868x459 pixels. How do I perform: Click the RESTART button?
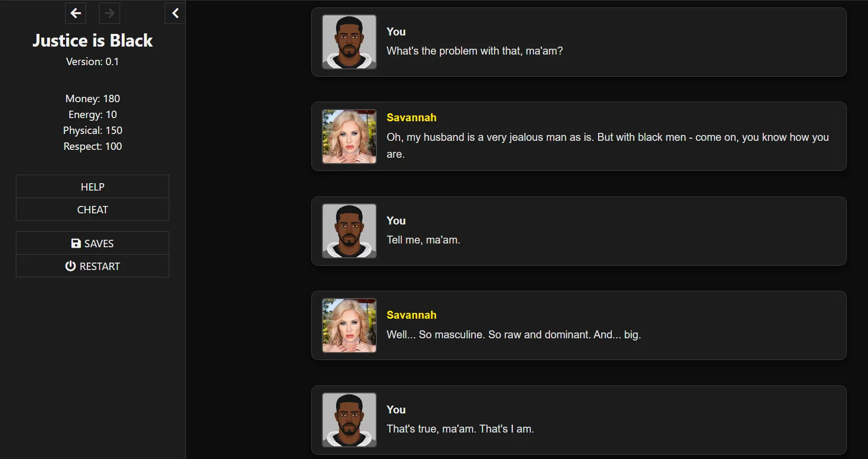(93, 266)
